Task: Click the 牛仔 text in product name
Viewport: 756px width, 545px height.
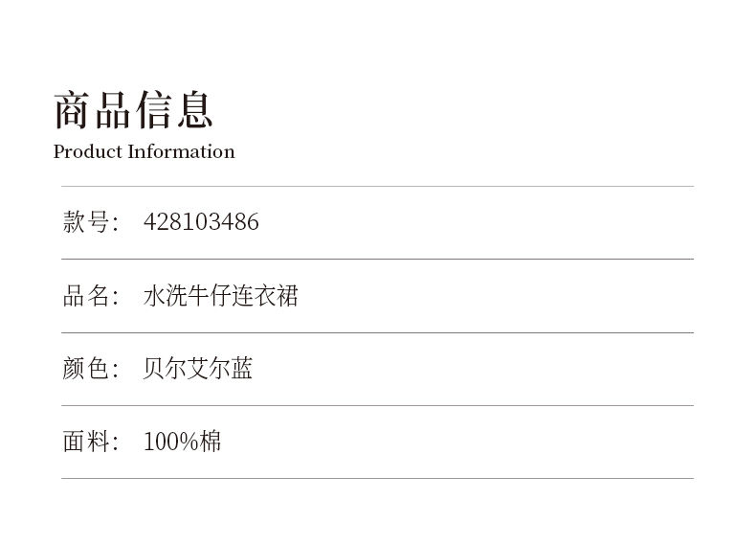Action: pos(210,295)
